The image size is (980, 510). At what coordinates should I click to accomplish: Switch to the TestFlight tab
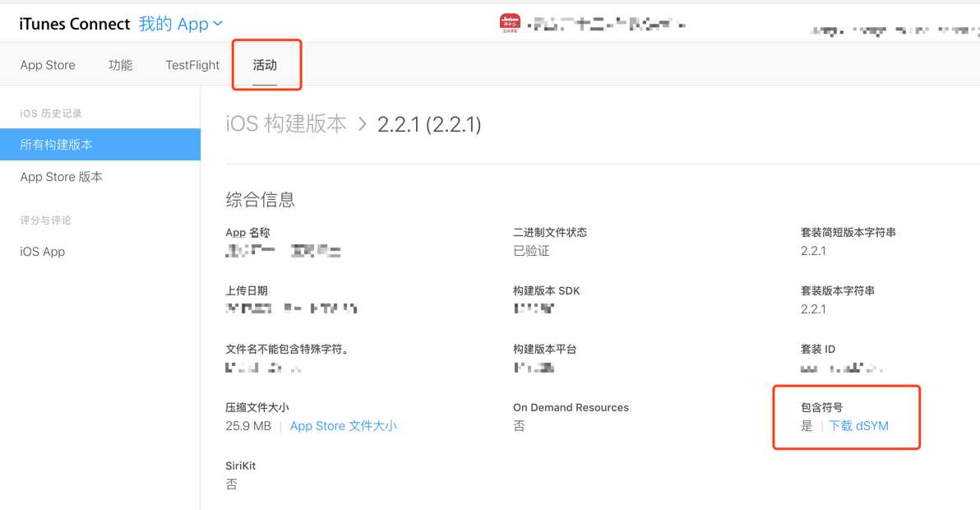point(192,65)
